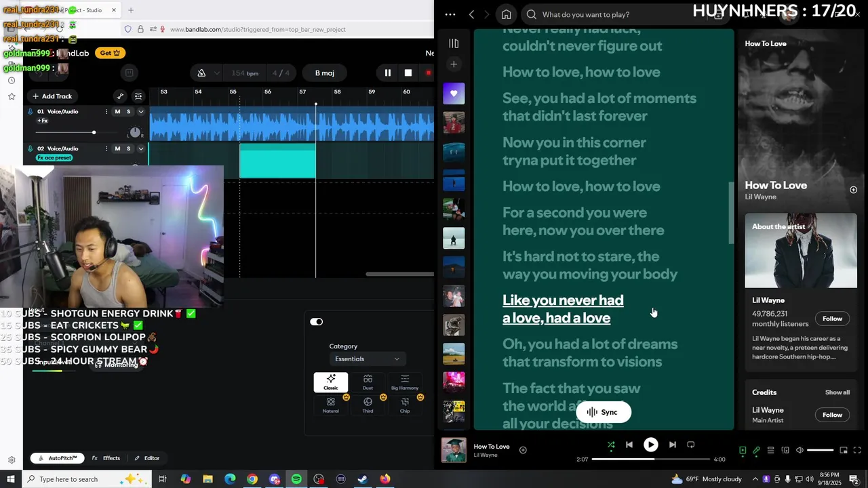
Task: Pause playback in BandLab transport
Action: pyautogui.click(x=388, y=73)
